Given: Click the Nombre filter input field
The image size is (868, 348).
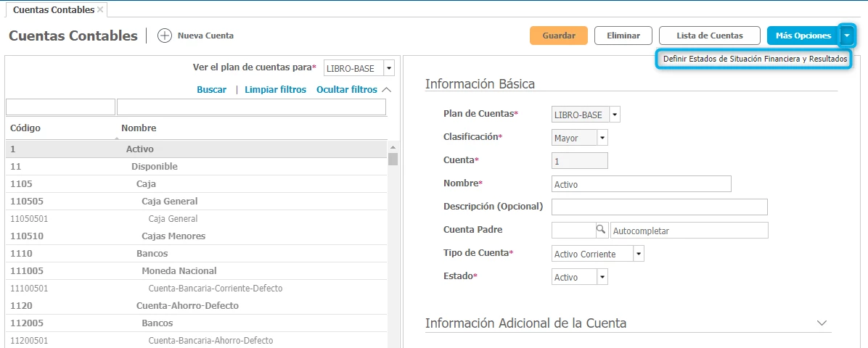Looking at the screenshot, I should [x=251, y=107].
